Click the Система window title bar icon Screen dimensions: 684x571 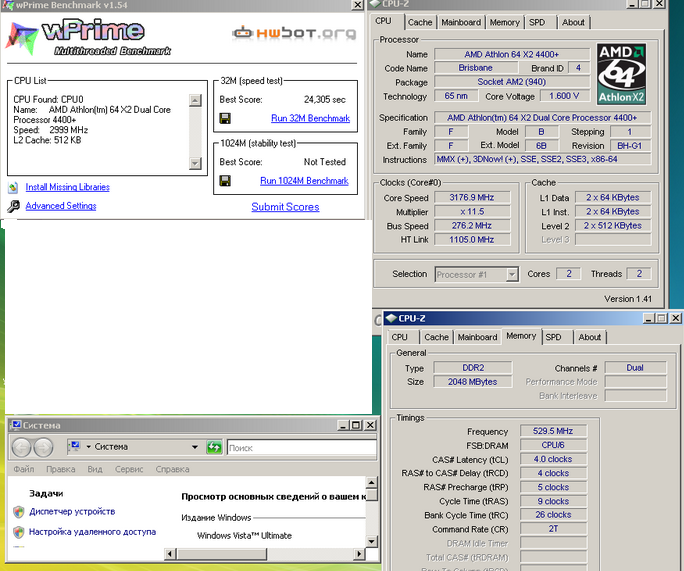click(17, 425)
